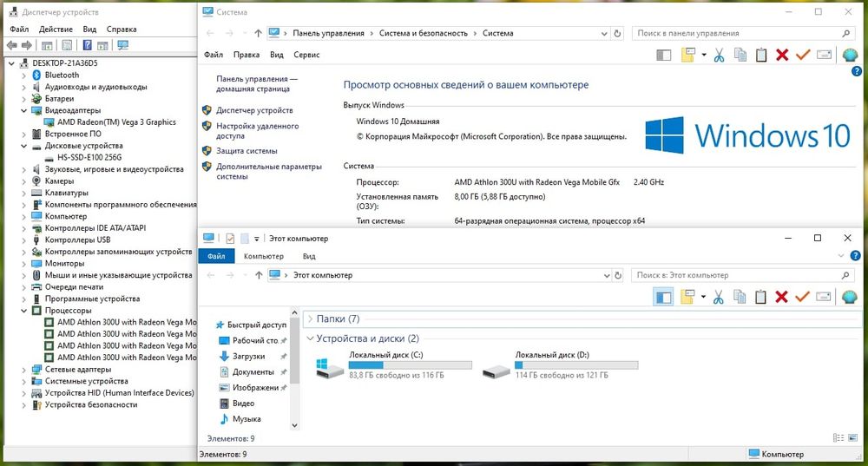Go back in Device Manager toolbar
The image size is (868, 466).
(x=11, y=45)
